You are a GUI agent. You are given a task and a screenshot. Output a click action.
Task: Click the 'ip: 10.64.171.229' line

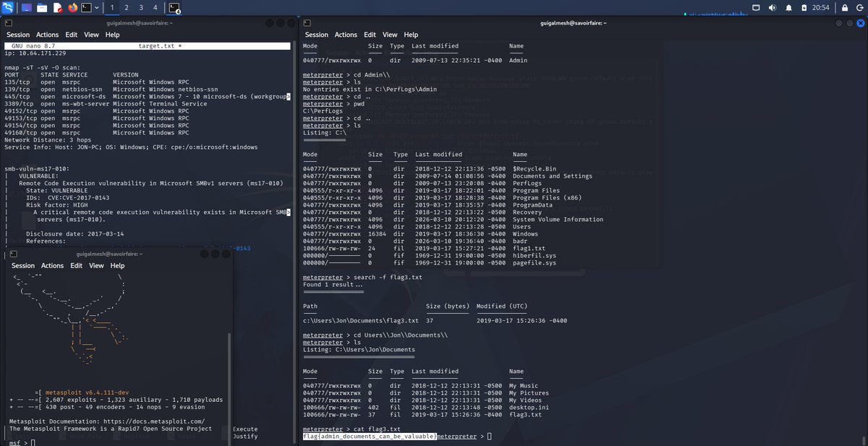click(x=35, y=53)
